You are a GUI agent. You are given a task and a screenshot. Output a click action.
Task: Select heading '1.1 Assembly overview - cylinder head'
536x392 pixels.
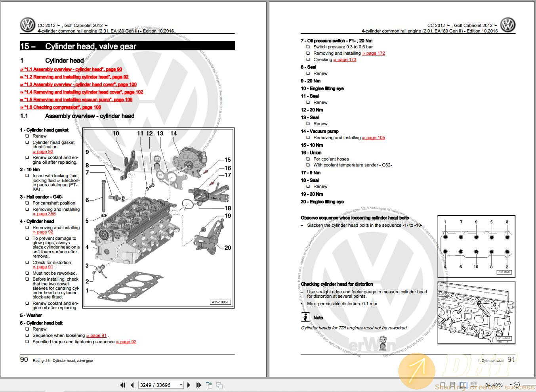77,116
